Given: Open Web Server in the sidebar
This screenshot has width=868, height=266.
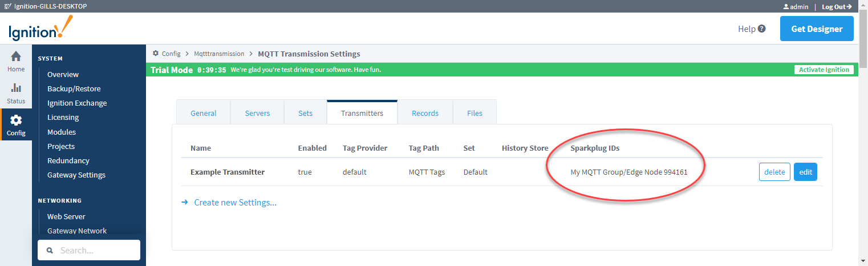Looking at the screenshot, I should [66, 216].
